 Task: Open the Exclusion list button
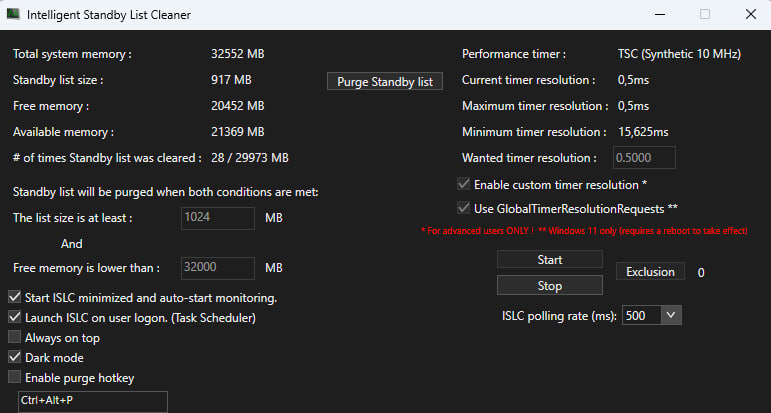(650, 272)
